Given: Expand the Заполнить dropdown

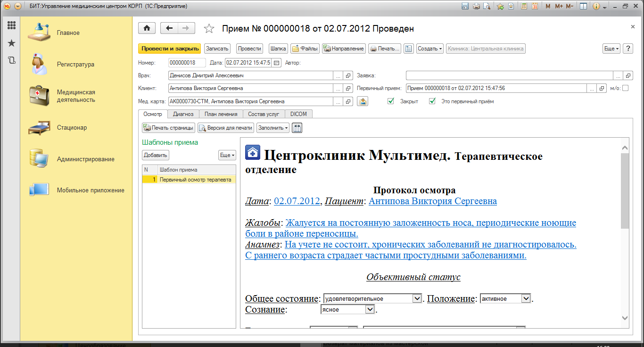Looking at the screenshot, I should 273,128.
